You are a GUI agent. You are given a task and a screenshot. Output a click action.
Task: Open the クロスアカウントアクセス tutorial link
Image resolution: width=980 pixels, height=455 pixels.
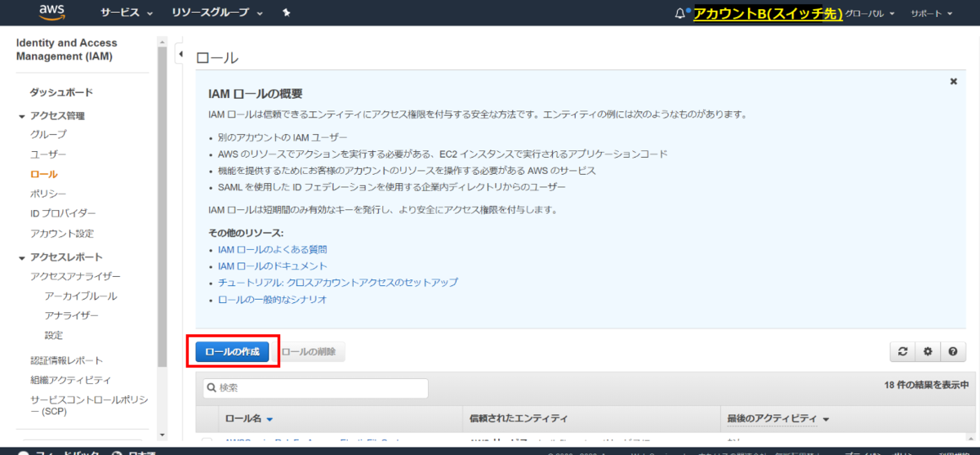pyautogui.click(x=337, y=283)
